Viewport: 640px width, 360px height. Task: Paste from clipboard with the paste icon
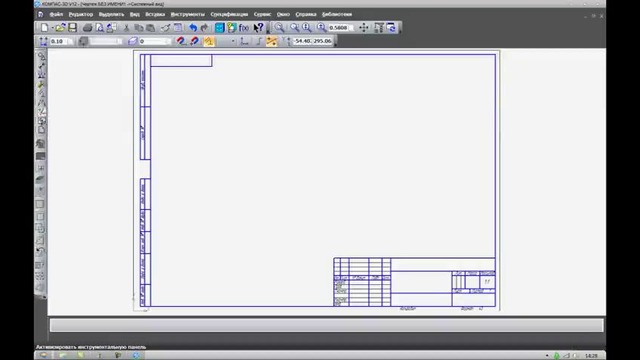[151, 28]
